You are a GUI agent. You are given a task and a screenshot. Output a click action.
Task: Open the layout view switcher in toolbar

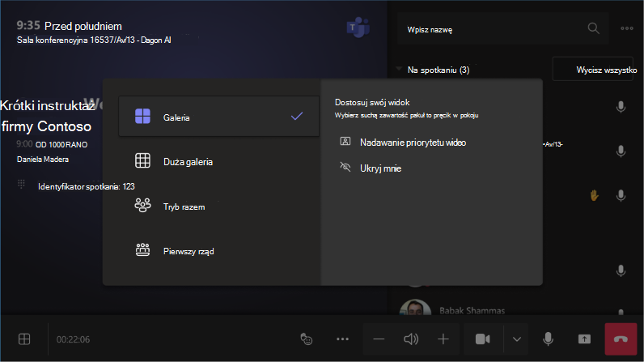(24, 339)
